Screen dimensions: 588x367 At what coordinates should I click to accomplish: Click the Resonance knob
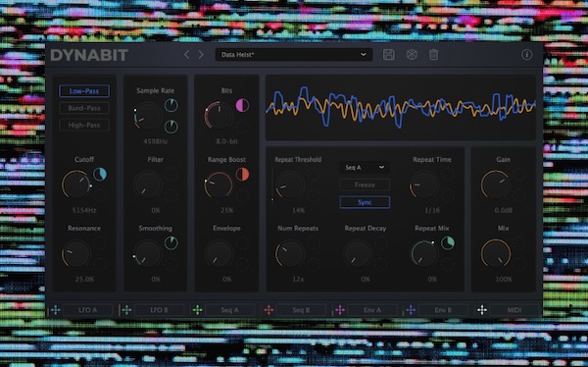[x=76, y=253]
